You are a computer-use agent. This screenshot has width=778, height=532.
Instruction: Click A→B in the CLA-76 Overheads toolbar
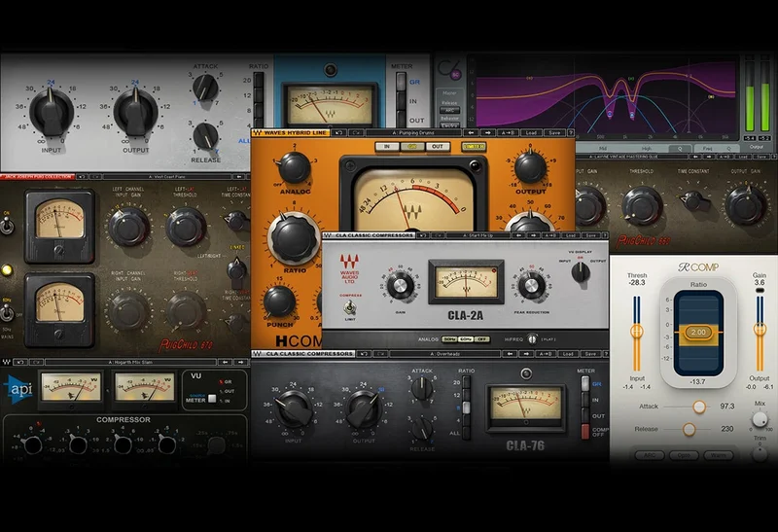point(546,354)
